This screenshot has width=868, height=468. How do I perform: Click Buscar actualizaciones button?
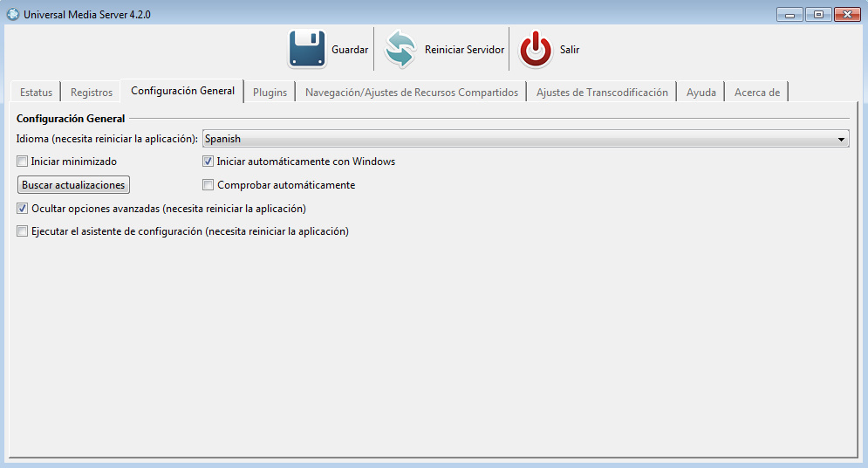pos(73,185)
